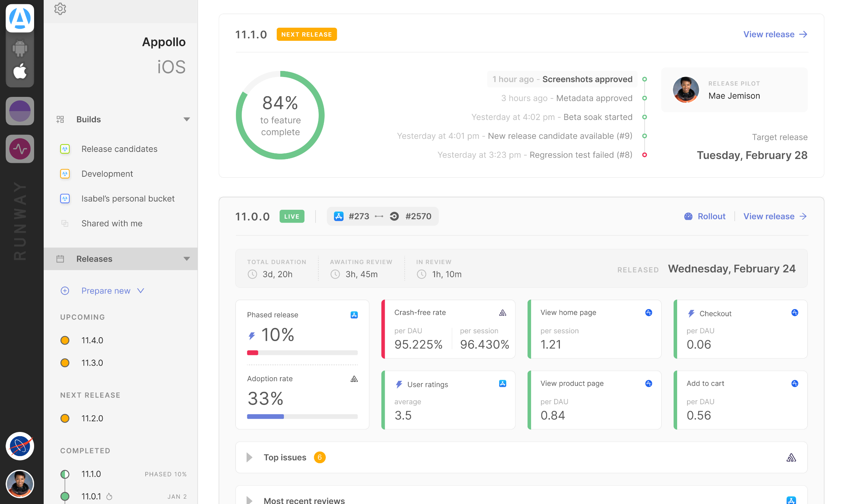Select the 11.2.0 next release dot

65,418
